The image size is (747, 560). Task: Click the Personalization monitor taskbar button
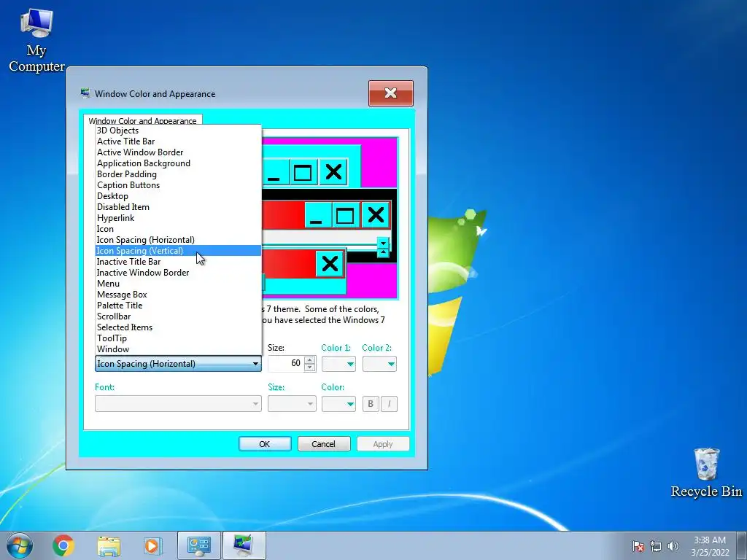point(244,545)
